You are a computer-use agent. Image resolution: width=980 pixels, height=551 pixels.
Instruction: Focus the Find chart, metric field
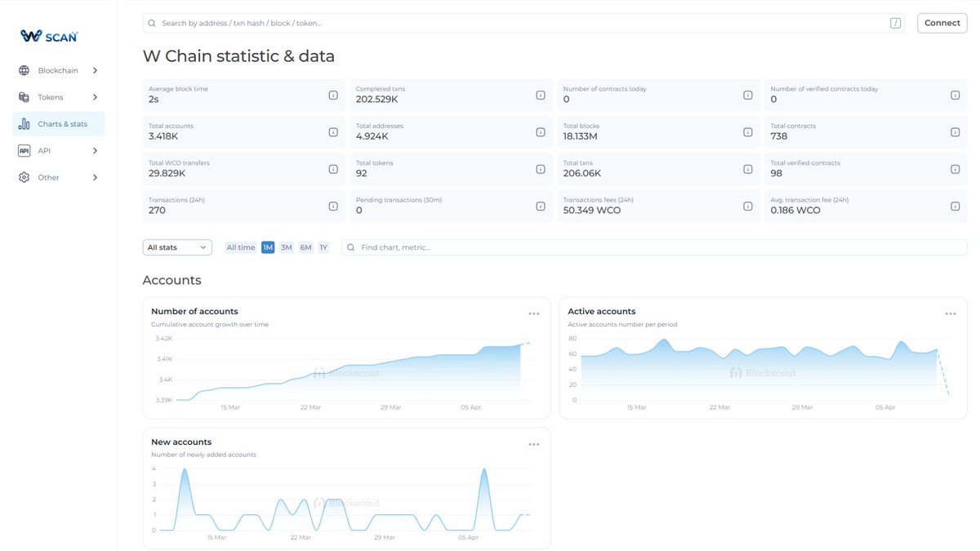(x=654, y=247)
